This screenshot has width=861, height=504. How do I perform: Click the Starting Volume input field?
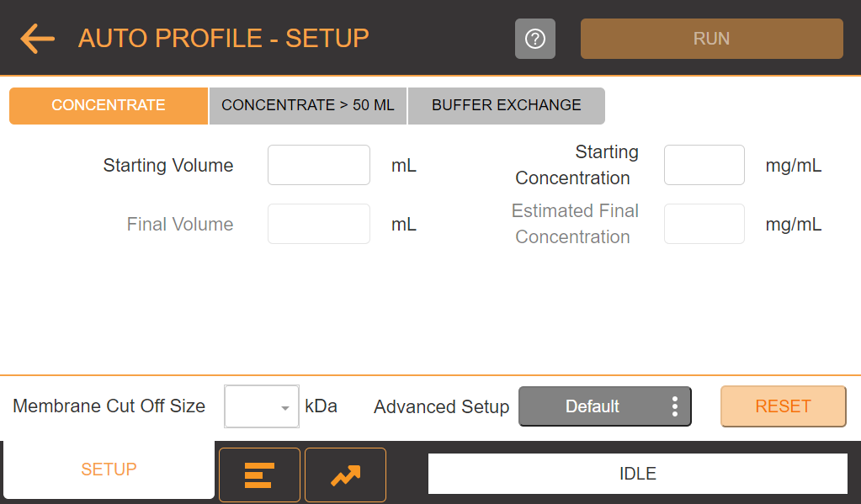point(319,165)
